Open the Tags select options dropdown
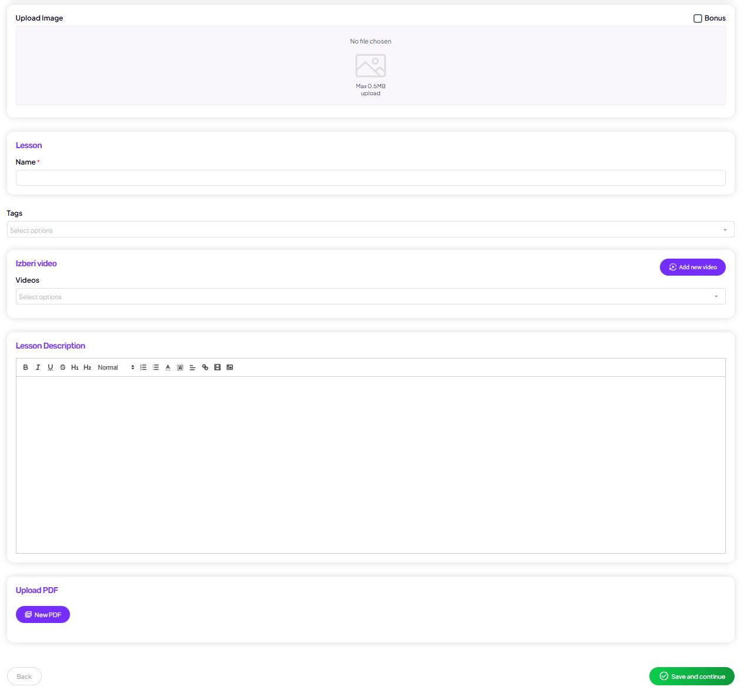 [x=371, y=230]
